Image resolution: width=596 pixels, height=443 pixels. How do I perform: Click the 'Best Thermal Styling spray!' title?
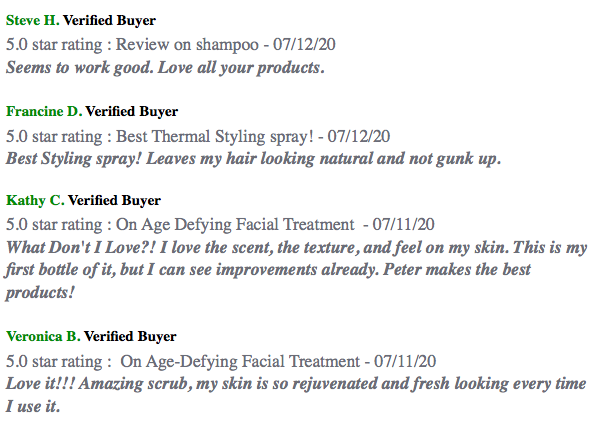pos(215,137)
